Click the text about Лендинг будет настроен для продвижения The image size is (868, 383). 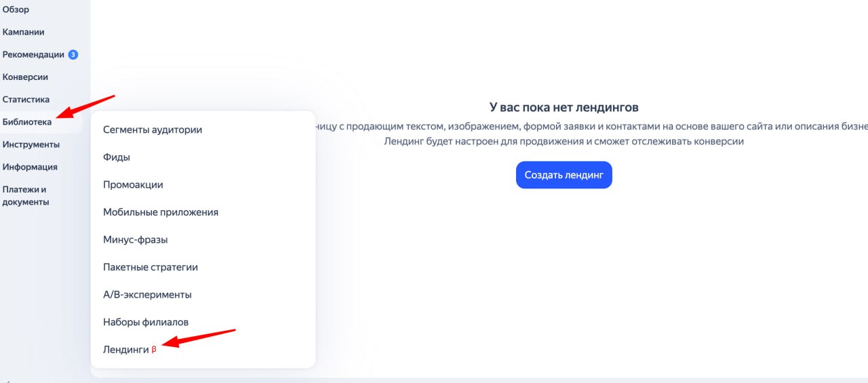coord(564,142)
